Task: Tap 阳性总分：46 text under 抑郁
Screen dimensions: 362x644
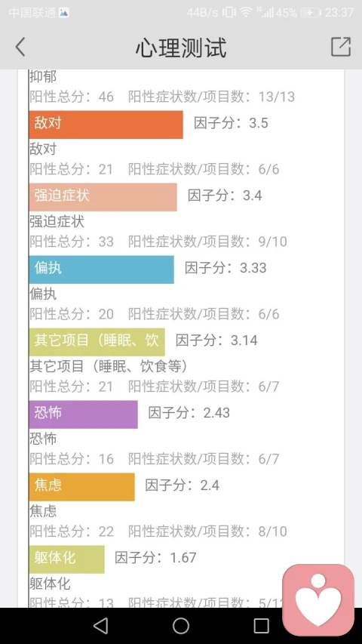Action: [72, 97]
